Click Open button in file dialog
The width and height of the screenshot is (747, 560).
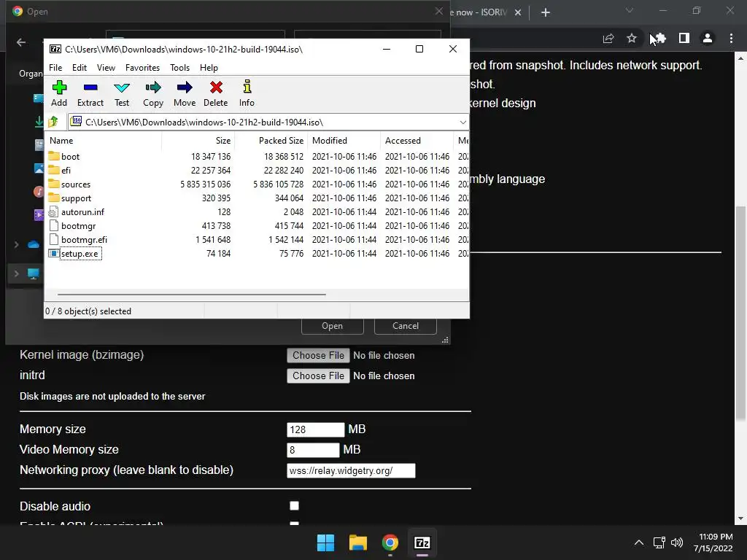332,326
